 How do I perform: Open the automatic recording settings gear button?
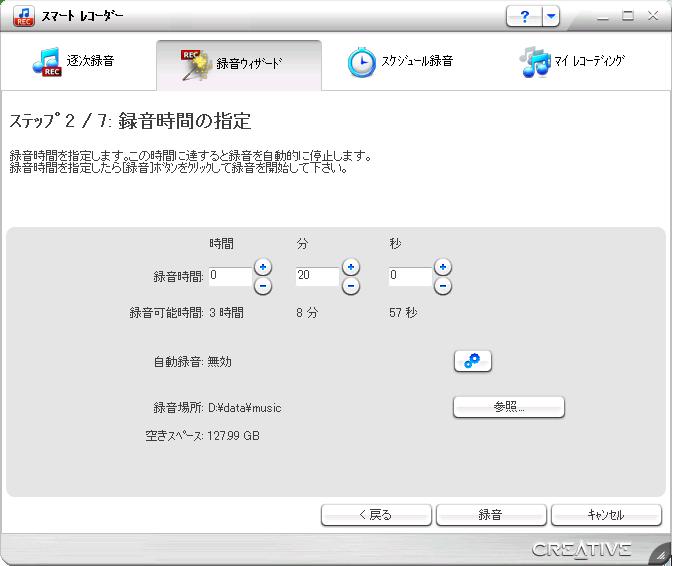point(472,361)
